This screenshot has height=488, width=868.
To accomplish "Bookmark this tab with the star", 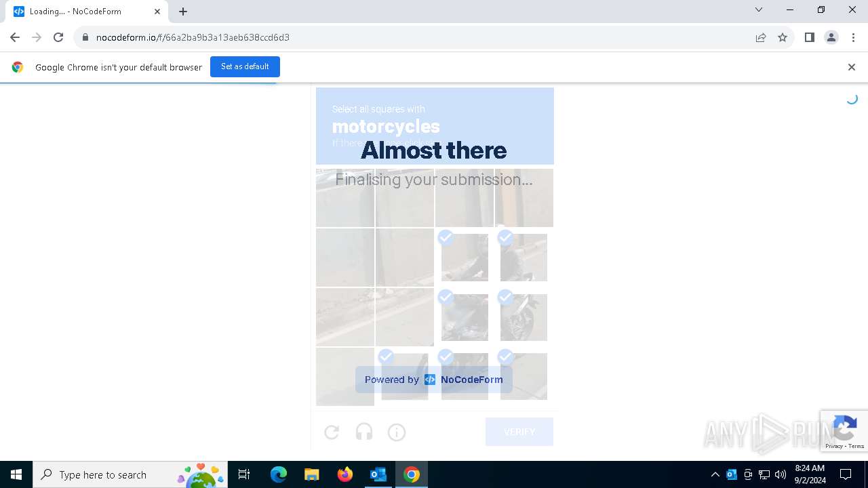I will [x=783, y=37].
